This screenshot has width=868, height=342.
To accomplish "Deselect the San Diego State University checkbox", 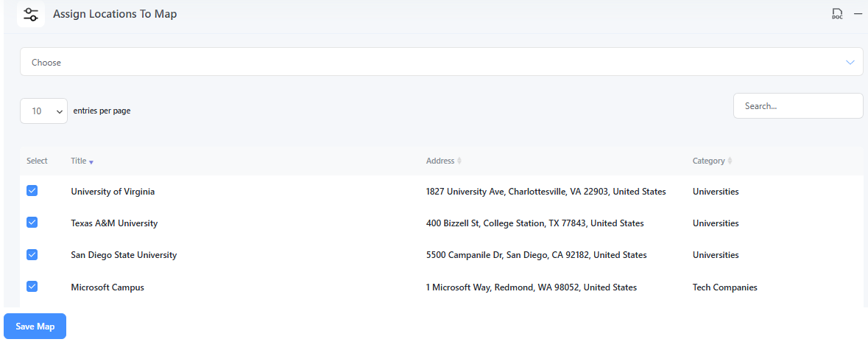I will click(x=32, y=254).
